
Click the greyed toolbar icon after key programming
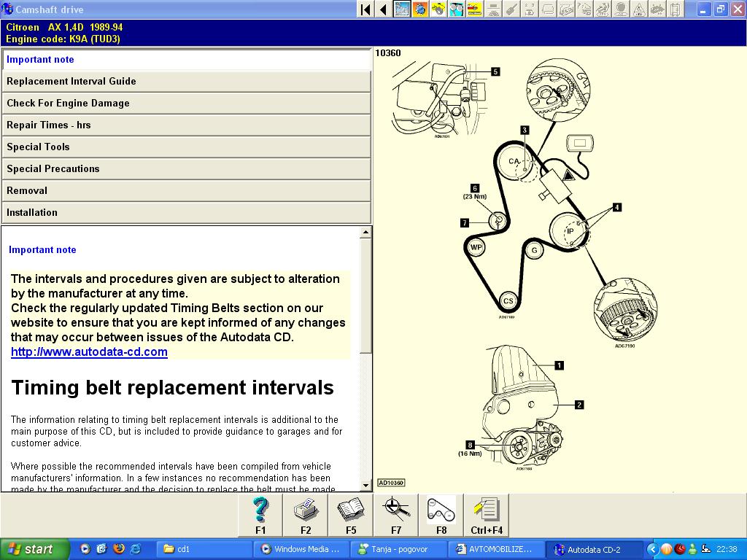click(548, 9)
